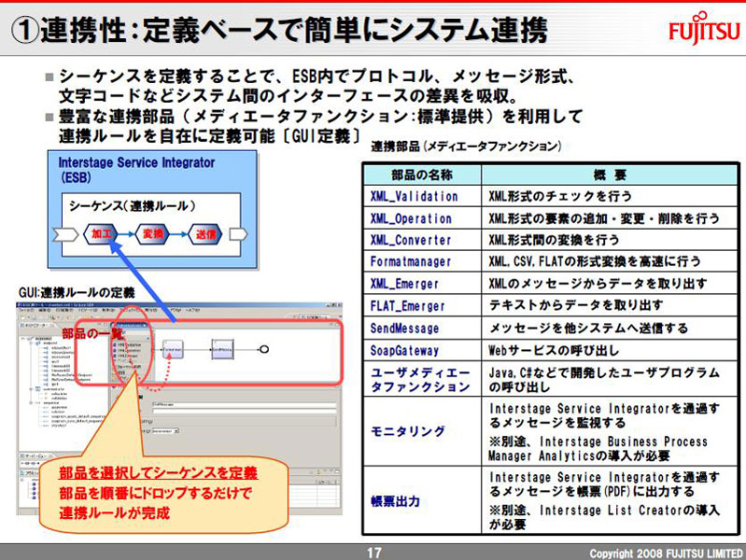Click the 加工 hexagon in the sequence diagram
Image resolution: width=746 pixels, height=560 pixels.
tap(102, 234)
